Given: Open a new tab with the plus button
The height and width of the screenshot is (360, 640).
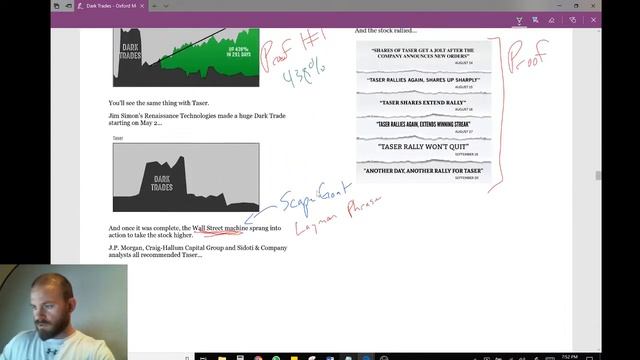Looking at the screenshot, I should 154,6.
